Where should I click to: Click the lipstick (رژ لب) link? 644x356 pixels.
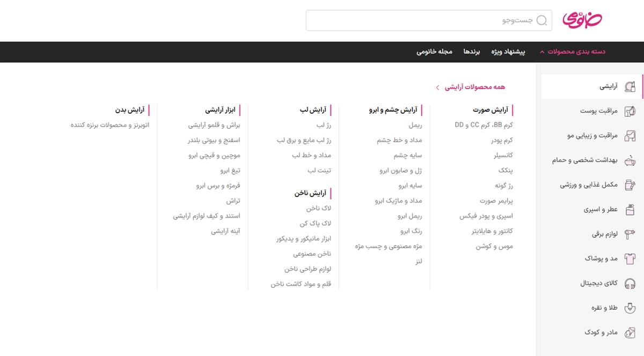(x=324, y=125)
